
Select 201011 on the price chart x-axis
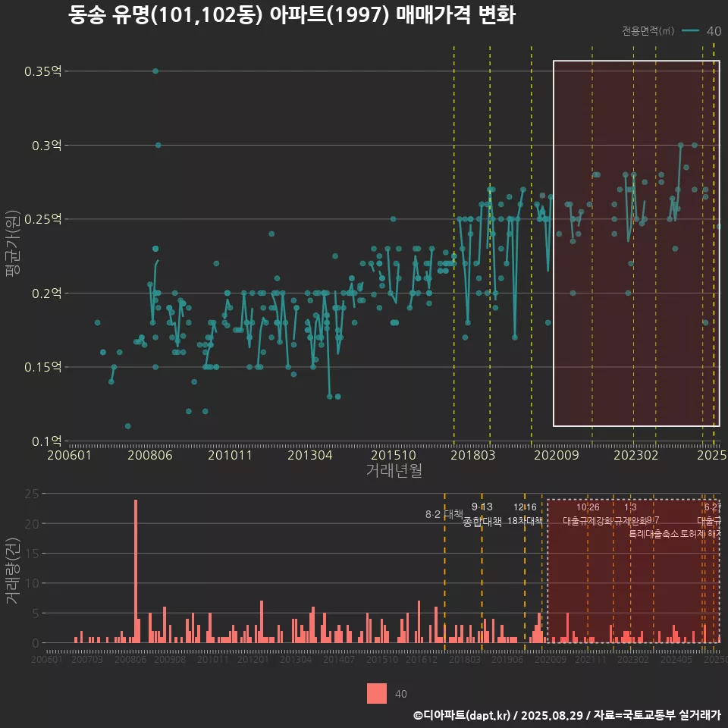tap(230, 455)
